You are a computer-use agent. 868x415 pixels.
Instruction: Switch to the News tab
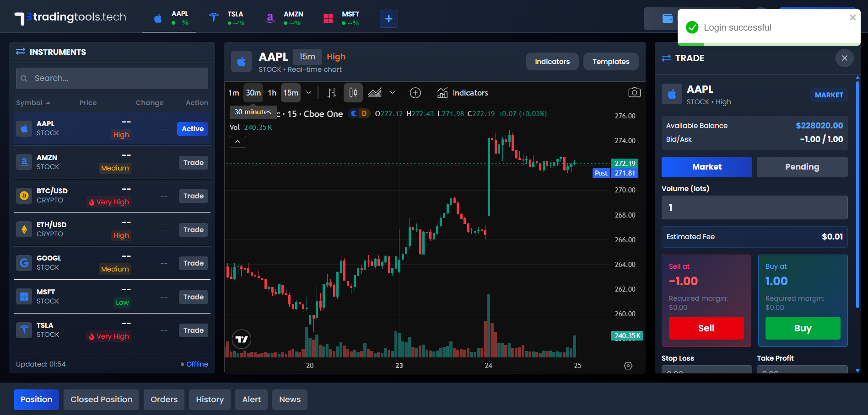click(290, 399)
